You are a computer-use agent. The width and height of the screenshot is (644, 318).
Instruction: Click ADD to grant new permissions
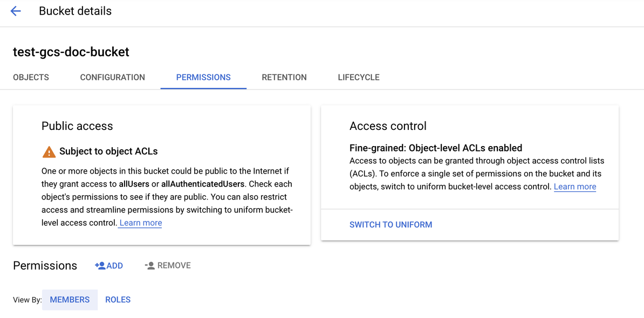[112, 265]
